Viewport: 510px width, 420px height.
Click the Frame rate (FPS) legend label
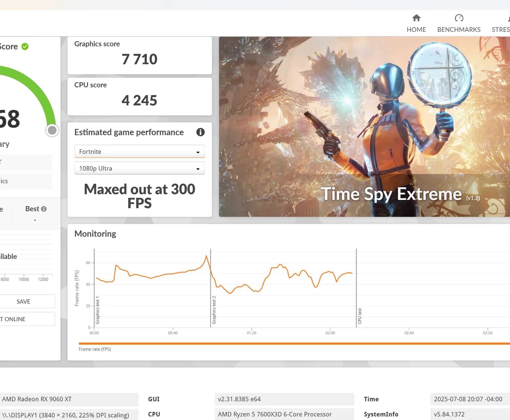(x=95, y=349)
